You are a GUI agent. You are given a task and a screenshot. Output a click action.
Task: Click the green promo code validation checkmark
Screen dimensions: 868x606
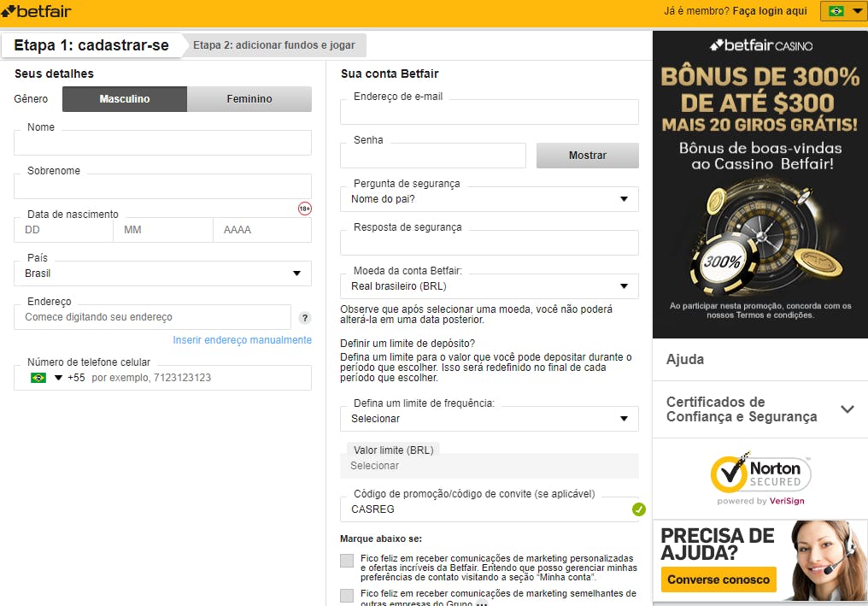(x=638, y=509)
